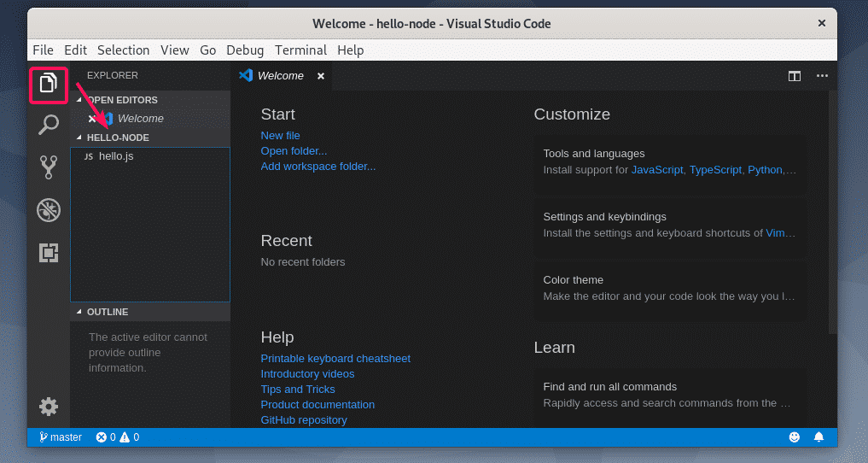Click the feedback smiley icon
The height and width of the screenshot is (463, 868).
[795, 437]
